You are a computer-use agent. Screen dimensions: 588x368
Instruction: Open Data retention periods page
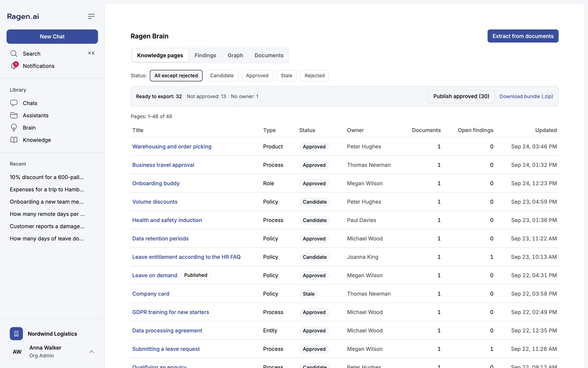(x=160, y=238)
